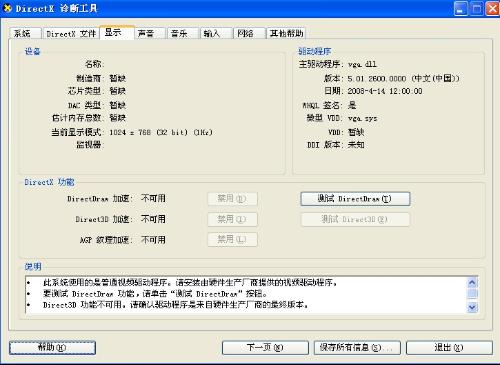Click the 帮助 button
500x365 pixels.
tap(52, 348)
